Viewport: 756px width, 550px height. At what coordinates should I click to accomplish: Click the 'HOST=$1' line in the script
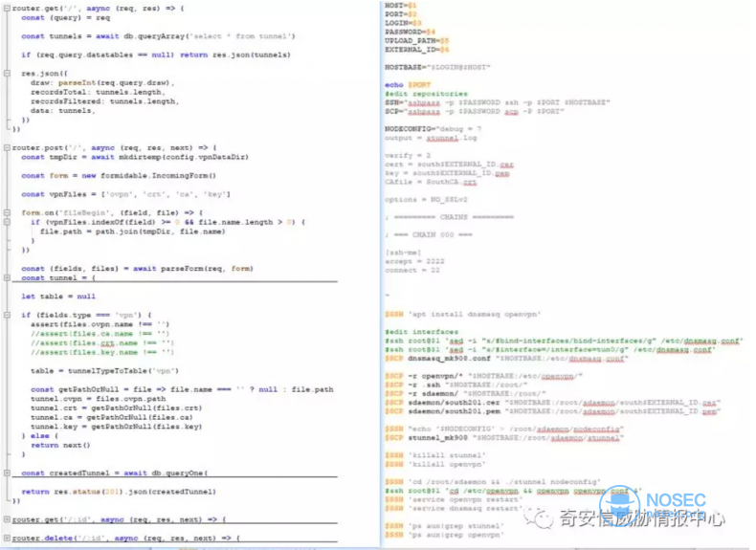[401, 6]
